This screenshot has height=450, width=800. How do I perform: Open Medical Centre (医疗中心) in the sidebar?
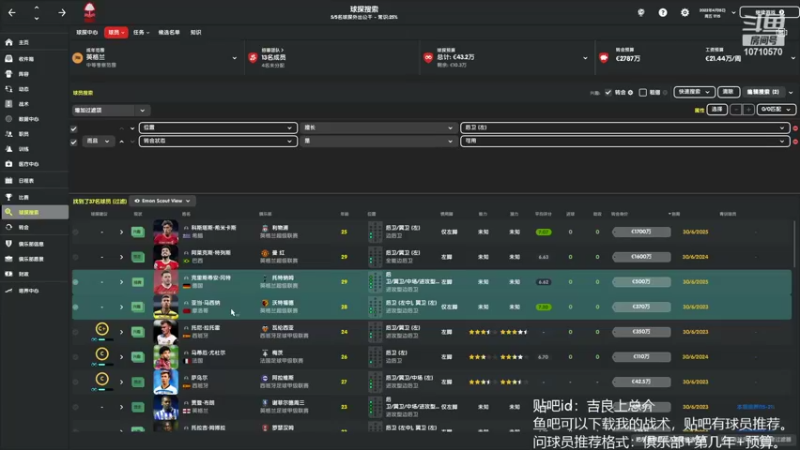pos(34,164)
